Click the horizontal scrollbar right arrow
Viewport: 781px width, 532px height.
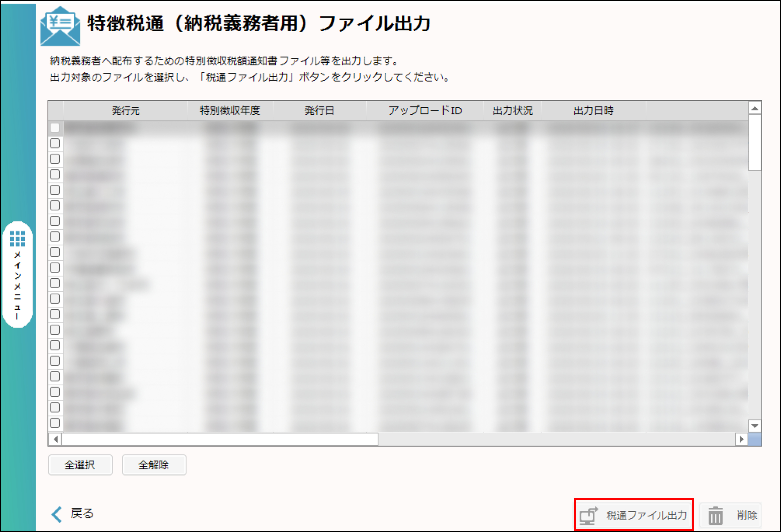741,439
